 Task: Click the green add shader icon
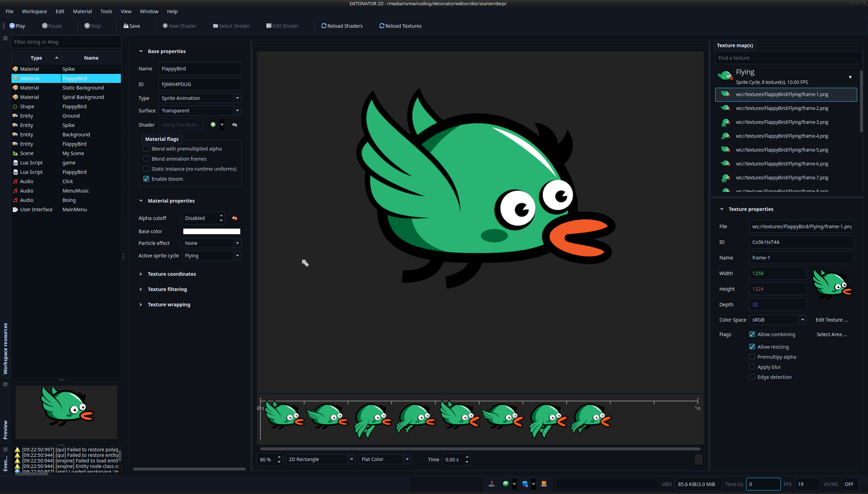pos(213,125)
